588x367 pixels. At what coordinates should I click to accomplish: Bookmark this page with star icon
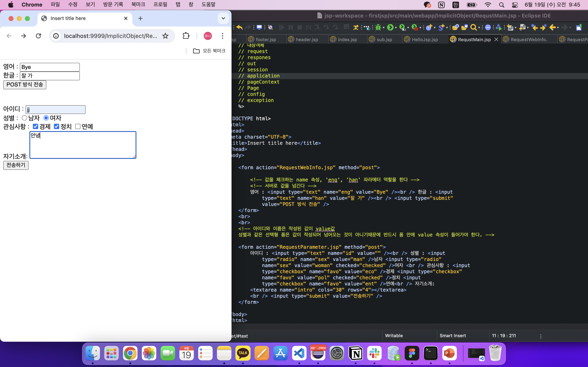165,36
